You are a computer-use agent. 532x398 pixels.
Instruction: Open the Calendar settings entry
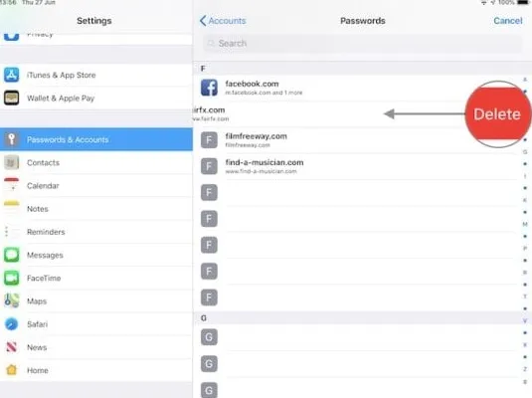point(96,186)
